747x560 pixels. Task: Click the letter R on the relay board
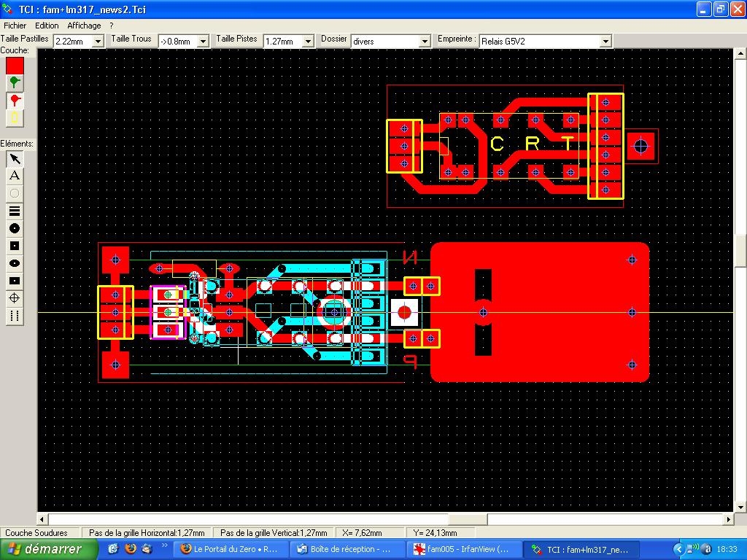tap(532, 144)
